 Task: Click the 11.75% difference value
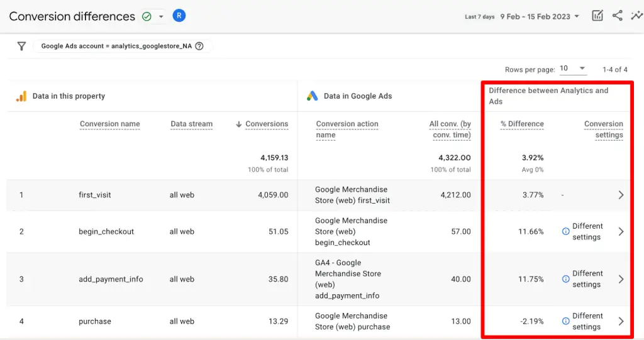click(531, 279)
